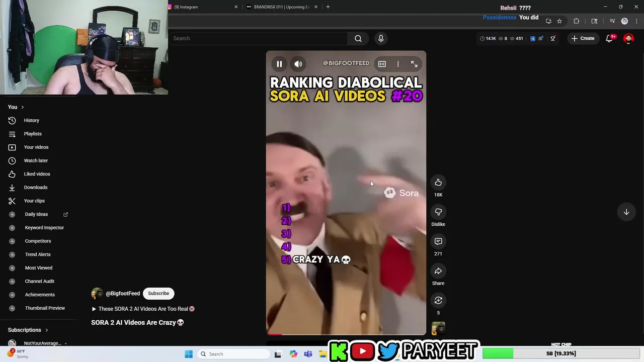This screenshot has height=362, width=644.
Task: Expand the Subscriptions section chevron
Action: pos(46,330)
